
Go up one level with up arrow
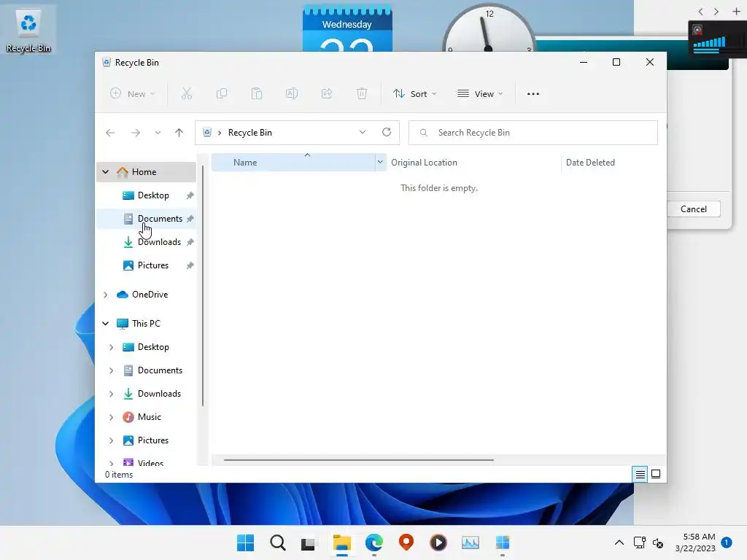(179, 133)
